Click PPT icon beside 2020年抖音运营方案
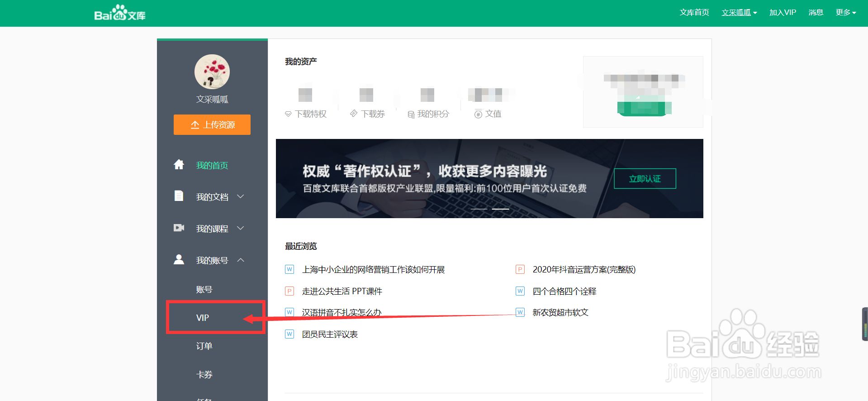868x401 pixels. [x=520, y=269]
